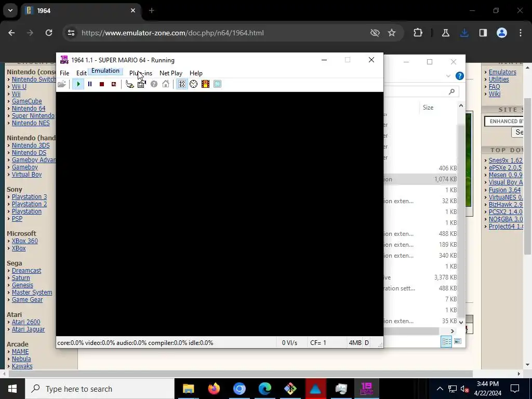The image size is (532, 399).
Task: Click the clock icon in 1964 toolbar
Action: [x=193, y=84]
